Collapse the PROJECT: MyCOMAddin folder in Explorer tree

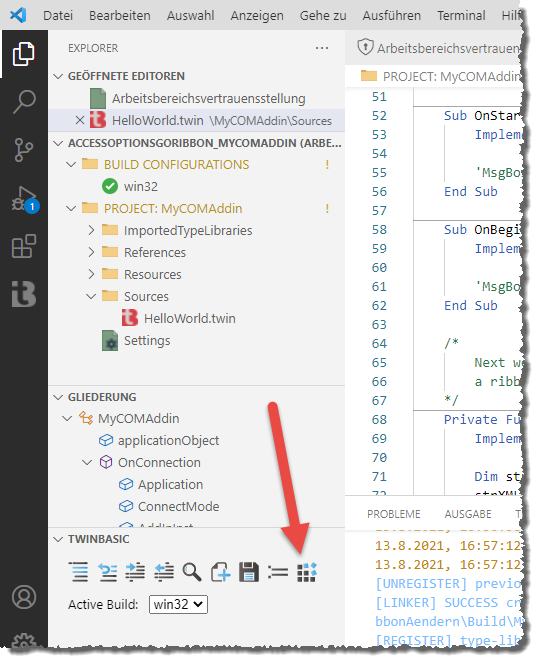click(71, 209)
